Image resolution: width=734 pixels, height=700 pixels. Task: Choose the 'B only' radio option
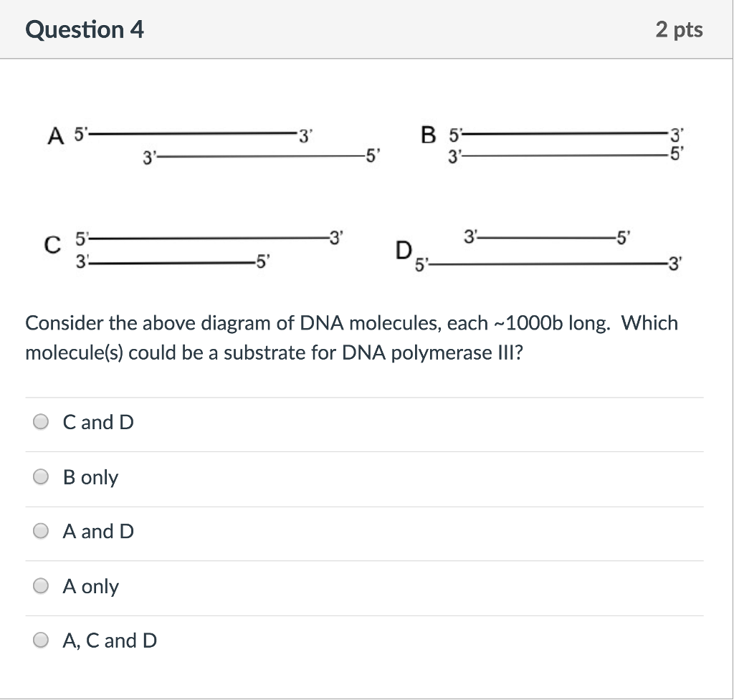[x=42, y=477]
